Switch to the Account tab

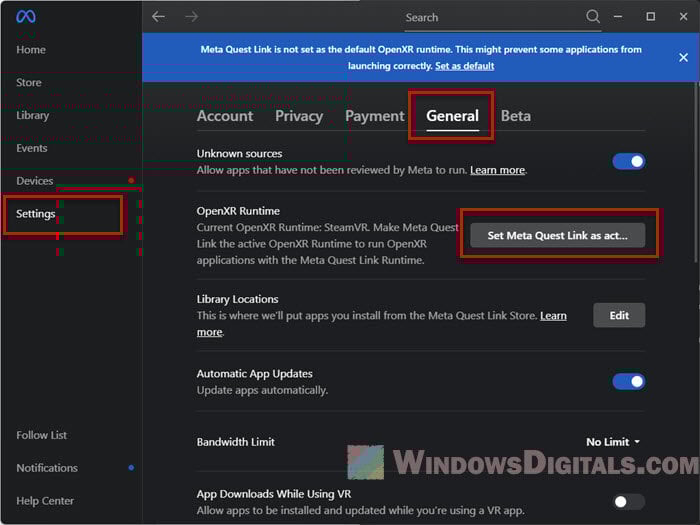225,116
